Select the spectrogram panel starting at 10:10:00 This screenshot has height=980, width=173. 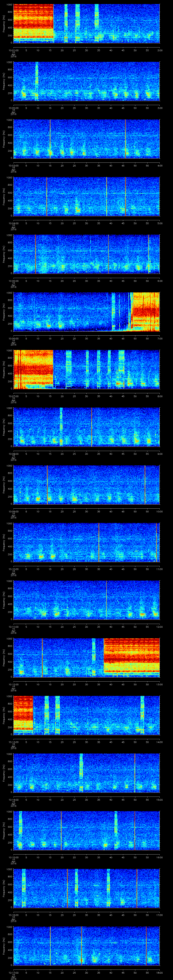coord(86,543)
